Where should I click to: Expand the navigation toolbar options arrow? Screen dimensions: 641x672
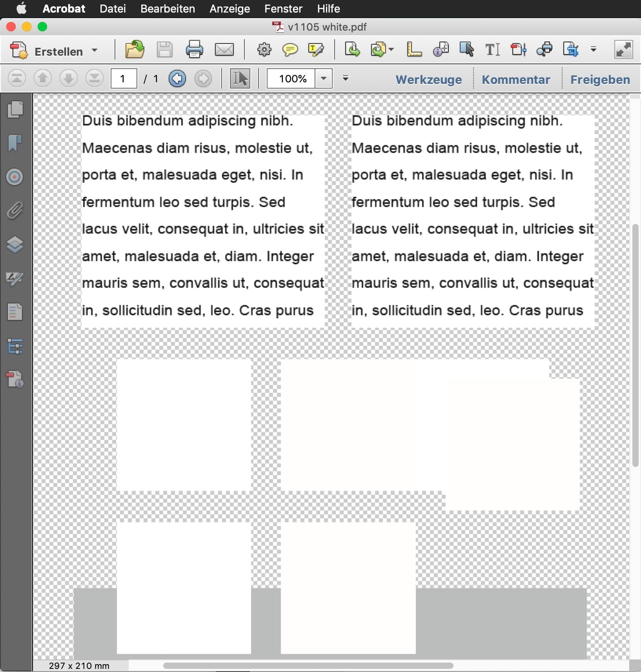(345, 78)
